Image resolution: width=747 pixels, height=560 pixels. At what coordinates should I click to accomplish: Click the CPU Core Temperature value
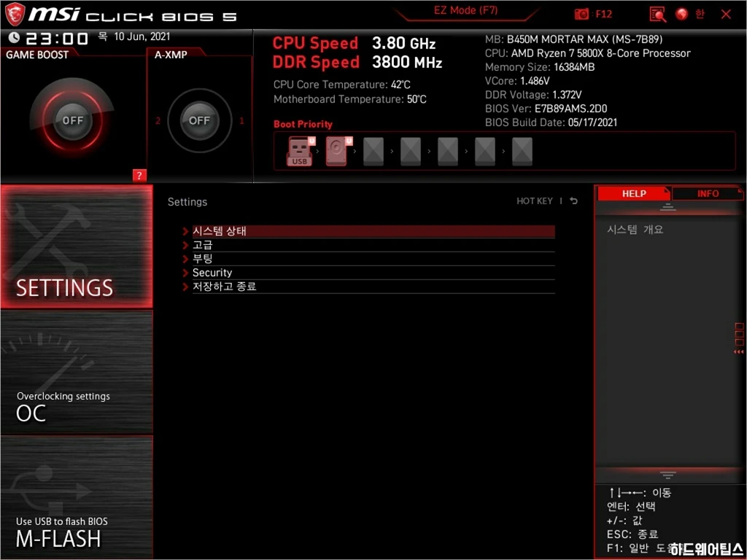click(400, 85)
